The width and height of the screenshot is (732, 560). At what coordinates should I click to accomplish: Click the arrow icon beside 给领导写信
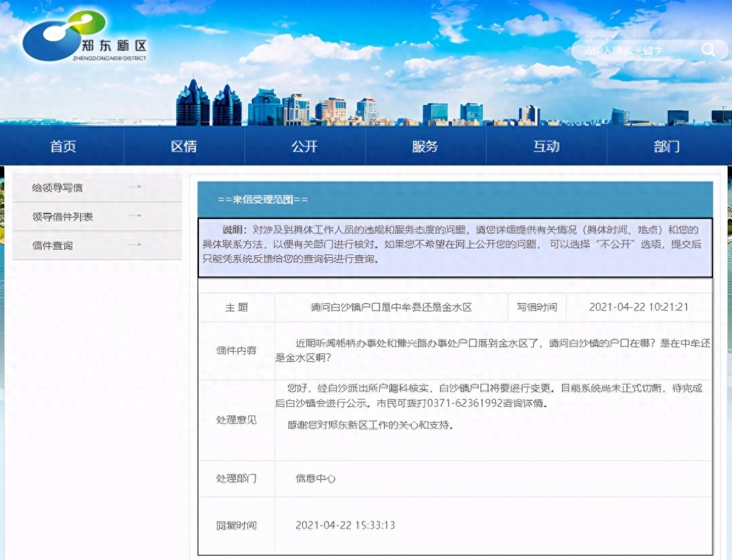(x=135, y=187)
